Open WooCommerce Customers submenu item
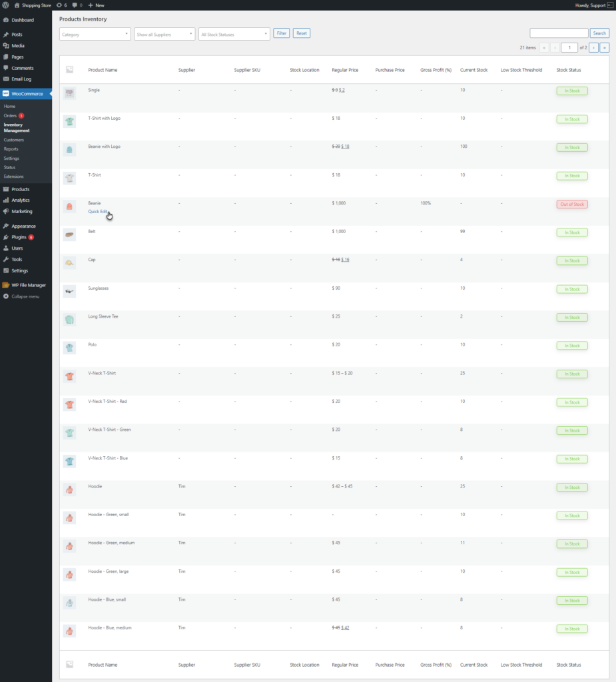 [14, 140]
